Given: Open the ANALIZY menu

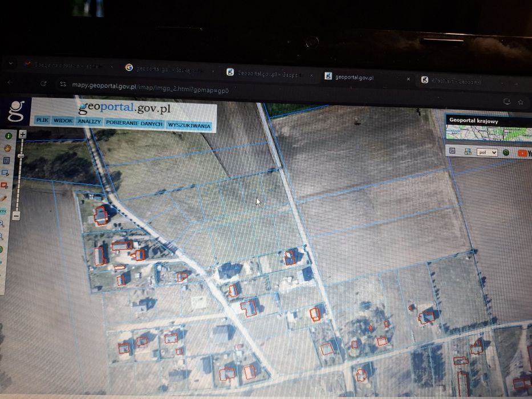Looking at the screenshot, I should pos(89,121).
